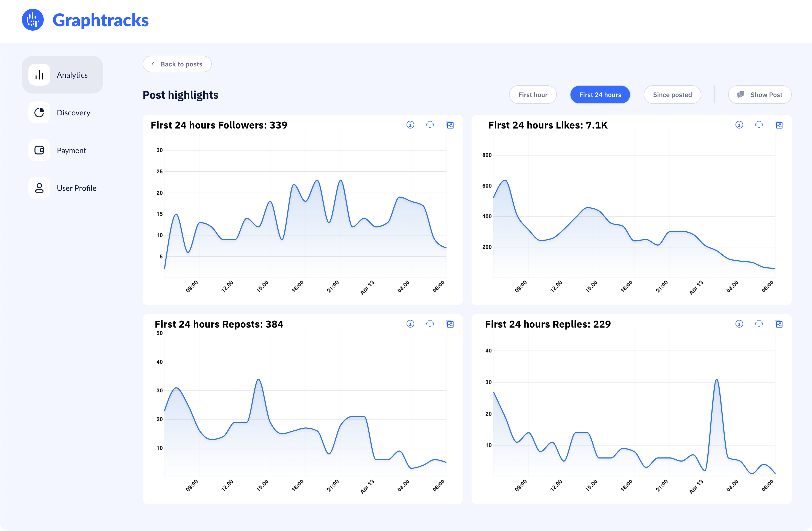Download data from the Replies chart
This screenshot has width=812, height=531.
click(759, 324)
